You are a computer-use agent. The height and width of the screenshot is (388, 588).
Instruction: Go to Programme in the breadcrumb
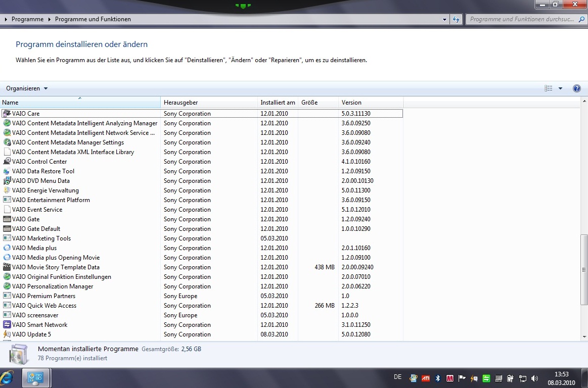27,19
